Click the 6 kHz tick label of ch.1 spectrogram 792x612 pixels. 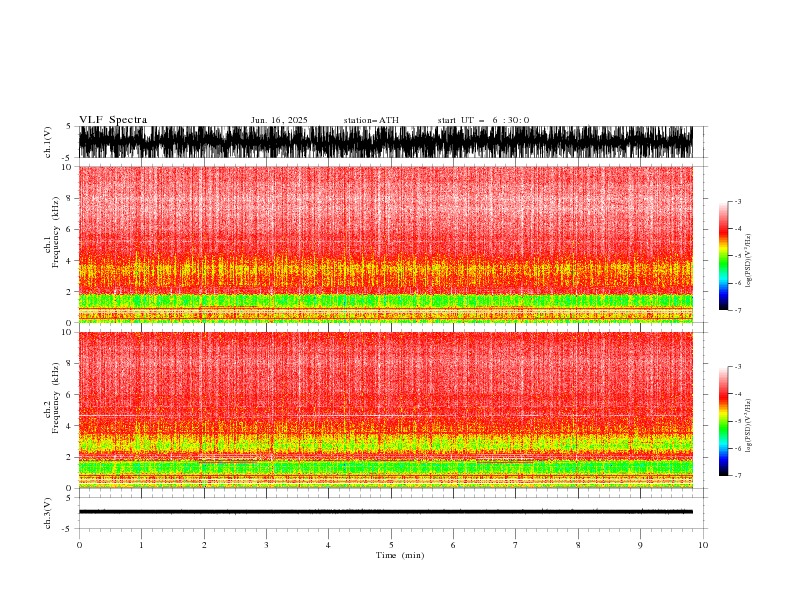pyautogui.click(x=69, y=230)
